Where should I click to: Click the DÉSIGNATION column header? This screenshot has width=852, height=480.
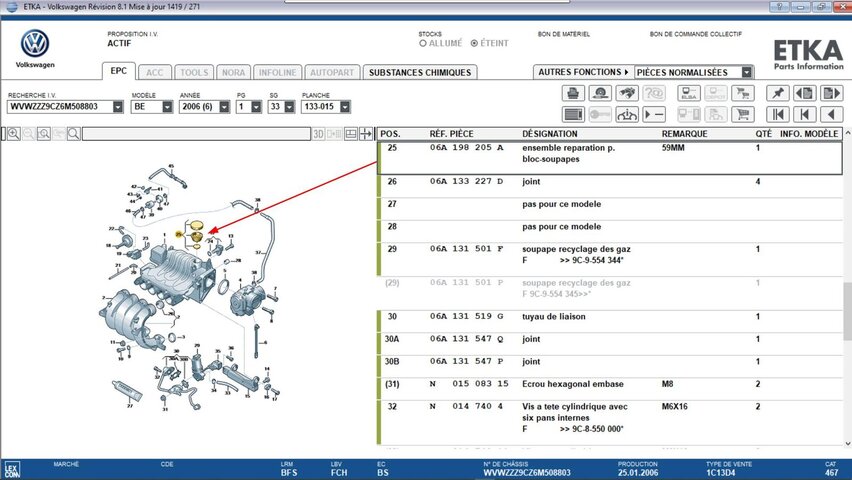pyautogui.click(x=550, y=134)
